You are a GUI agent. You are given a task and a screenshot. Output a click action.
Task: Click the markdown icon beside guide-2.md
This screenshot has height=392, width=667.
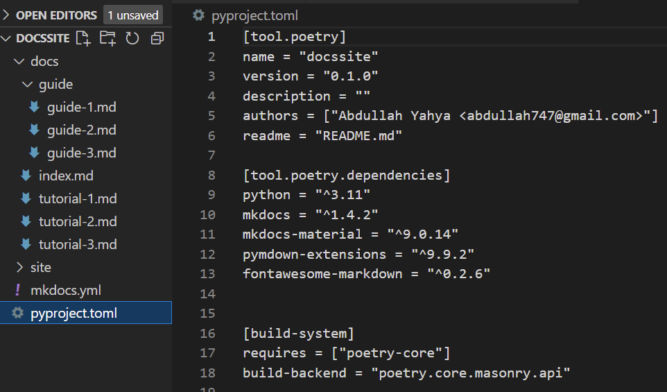(x=34, y=130)
